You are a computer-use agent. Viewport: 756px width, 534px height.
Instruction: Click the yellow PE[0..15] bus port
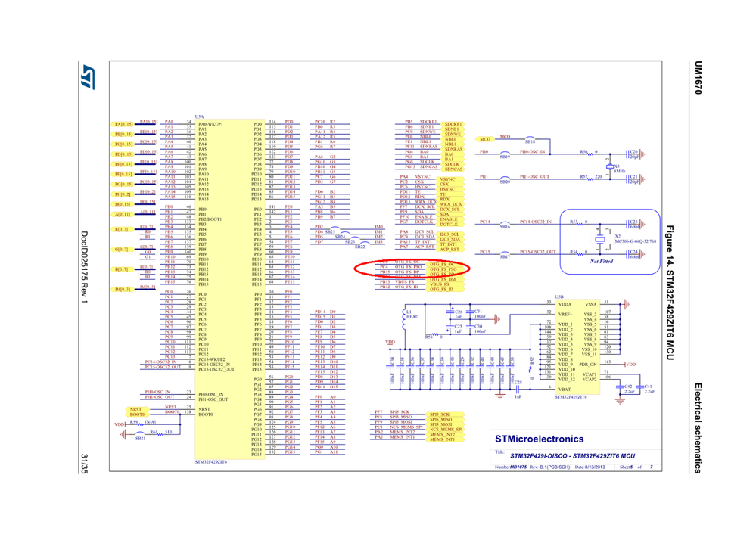point(123,164)
